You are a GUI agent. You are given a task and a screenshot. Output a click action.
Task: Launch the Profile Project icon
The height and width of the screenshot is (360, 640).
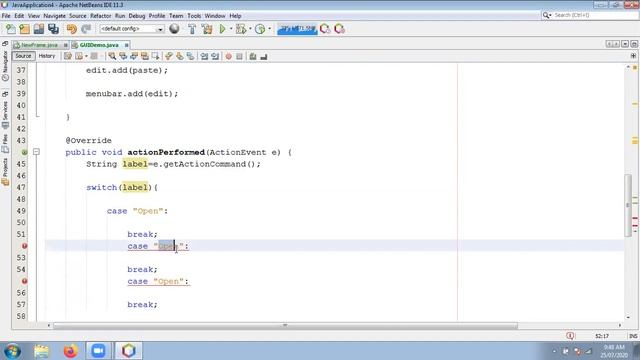tap(260, 29)
